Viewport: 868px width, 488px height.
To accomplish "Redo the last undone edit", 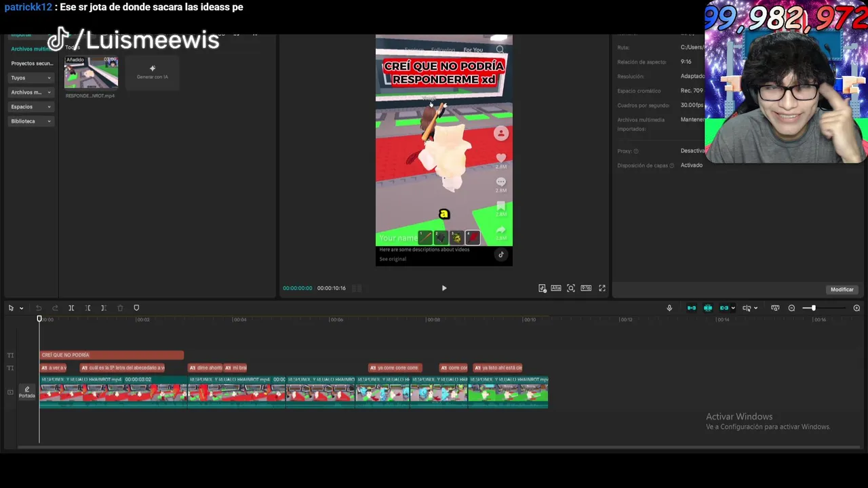I will point(55,308).
